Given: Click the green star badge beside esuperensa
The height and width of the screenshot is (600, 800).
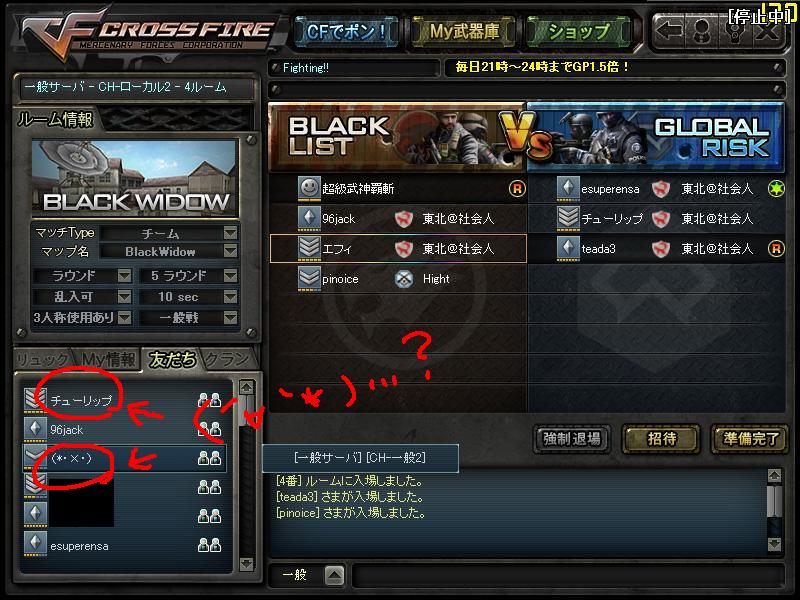Looking at the screenshot, I should (x=776, y=189).
